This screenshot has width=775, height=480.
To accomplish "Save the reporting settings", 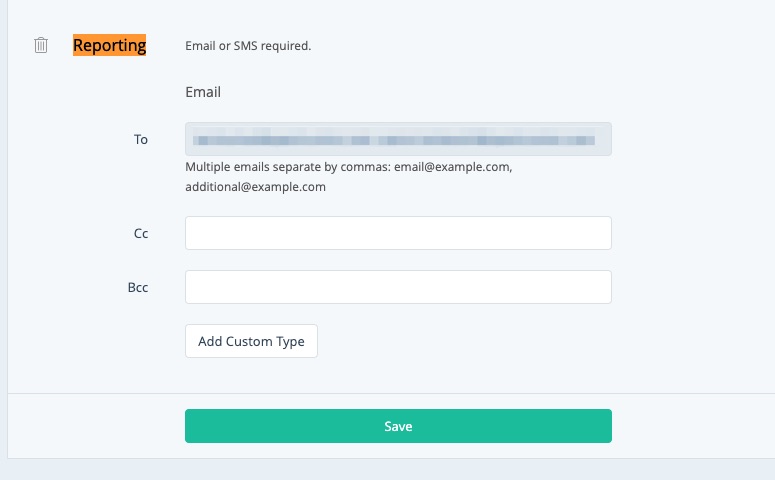I will (398, 426).
